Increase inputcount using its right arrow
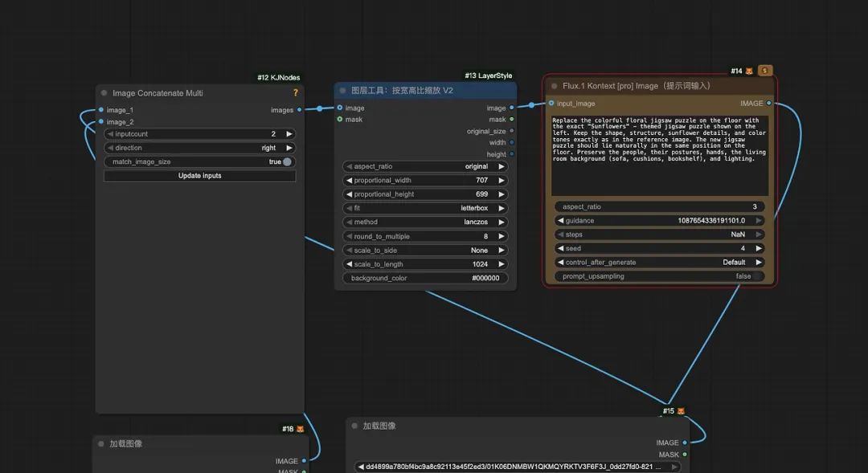The height and width of the screenshot is (473, 868). point(289,134)
